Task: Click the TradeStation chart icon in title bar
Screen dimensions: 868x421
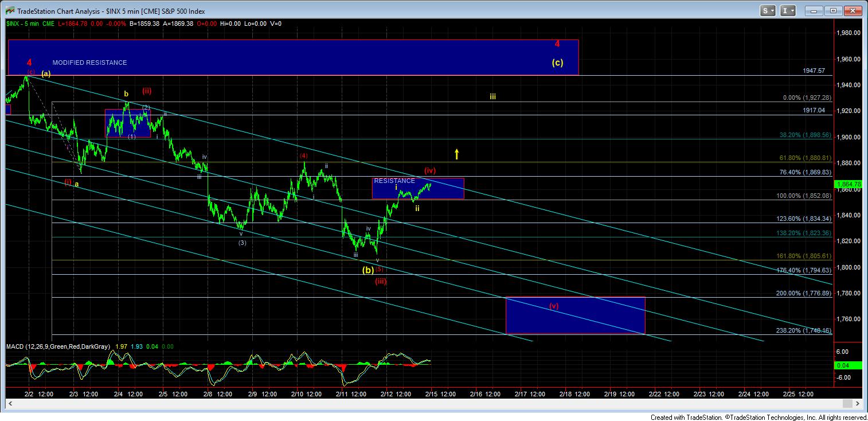Action: (9, 10)
